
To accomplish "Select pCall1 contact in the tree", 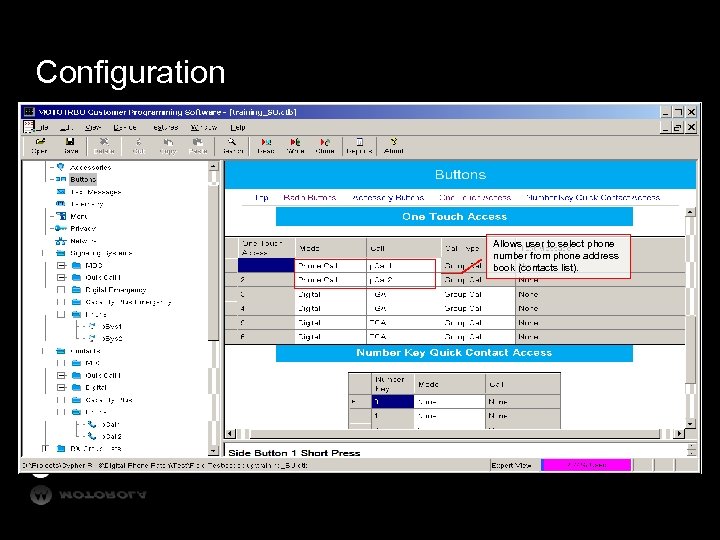I will pyautogui.click(x=111, y=424).
